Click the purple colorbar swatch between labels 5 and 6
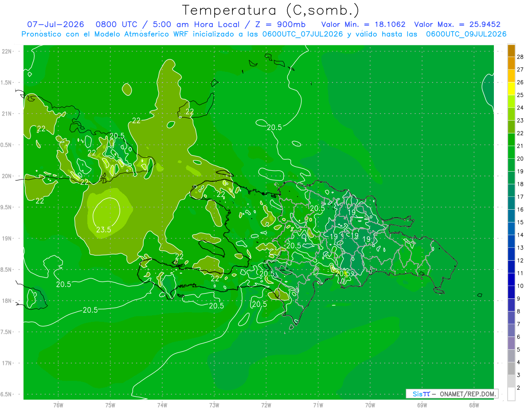This screenshot has width=532, height=411. 511,343
